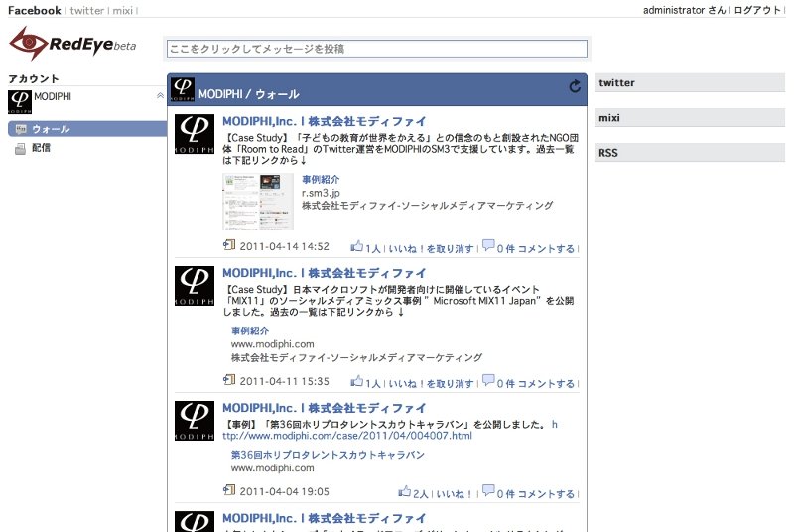
Task: Open MODIPHI,Inc. author name on Room to Read post
Action: click(325, 121)
